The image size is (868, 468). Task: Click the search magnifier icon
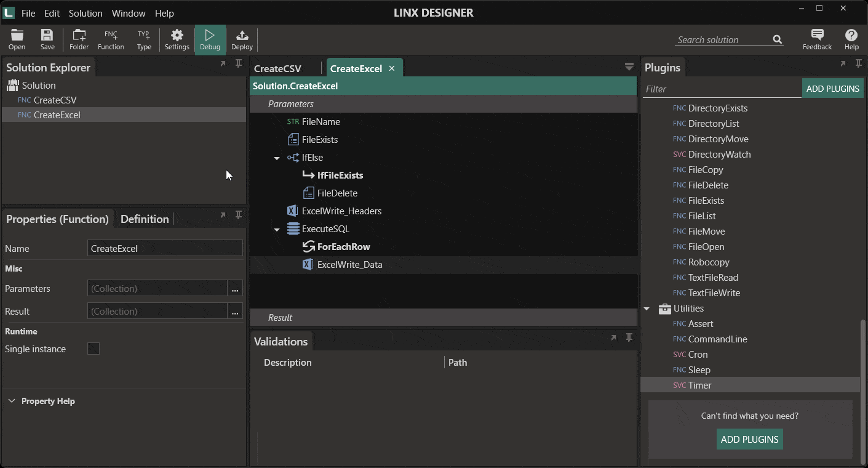click(x=778, y=39)
